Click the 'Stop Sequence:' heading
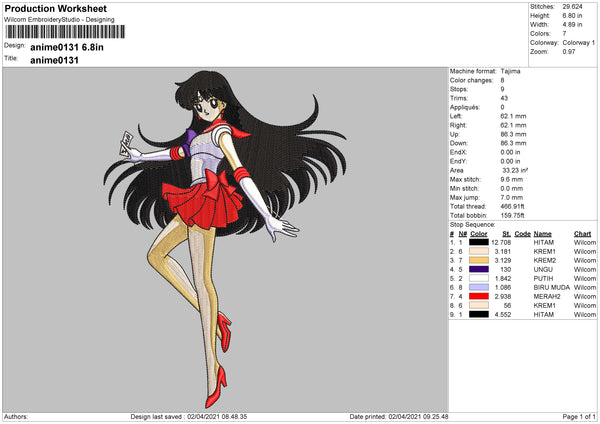600x424 pixels. click(x=472, y=225)
